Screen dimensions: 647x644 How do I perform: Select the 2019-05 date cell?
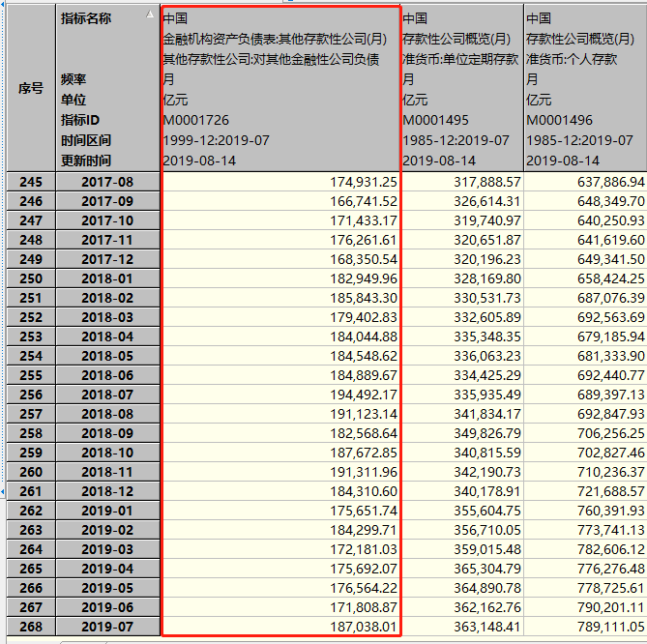pos(107,588)
